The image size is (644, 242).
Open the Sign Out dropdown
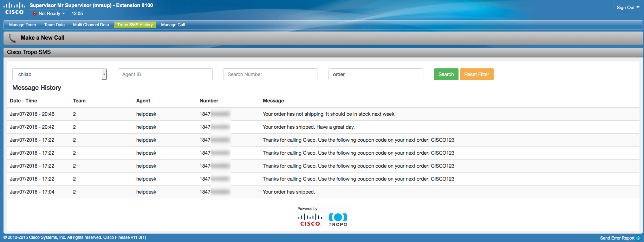click(x=628, y=7)
